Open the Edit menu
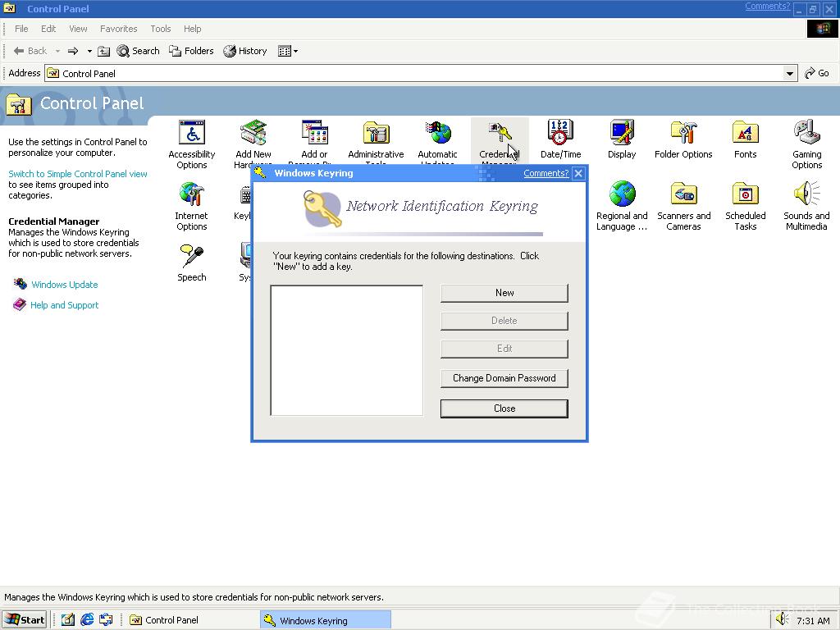This screenshot has width=840, height=630. click(48, 29)
